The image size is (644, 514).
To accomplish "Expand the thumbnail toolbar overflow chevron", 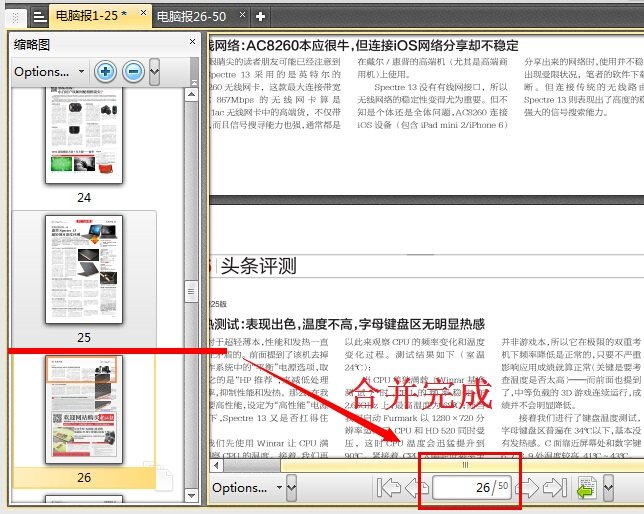I will pyautogui.click(x=154, y=71).
